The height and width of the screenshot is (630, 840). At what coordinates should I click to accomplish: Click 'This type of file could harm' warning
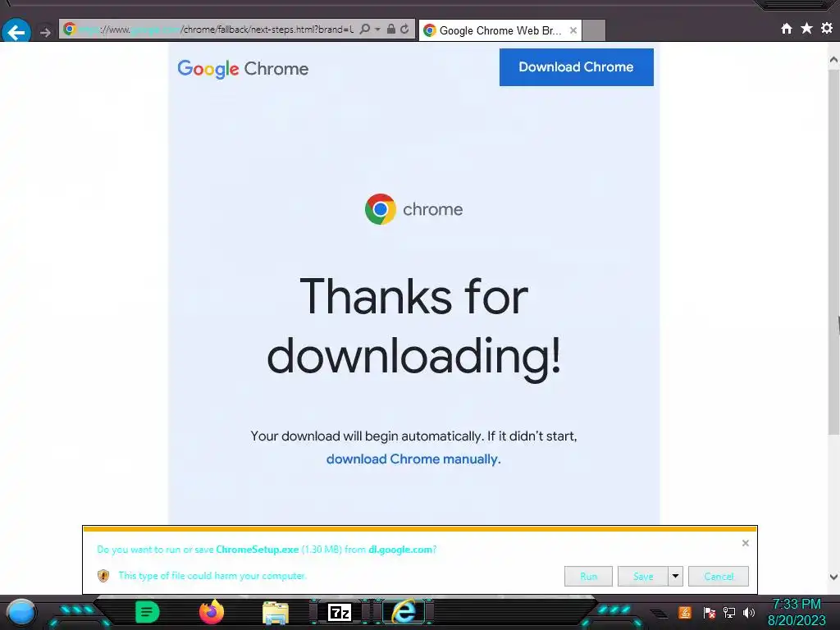point(212,576)
